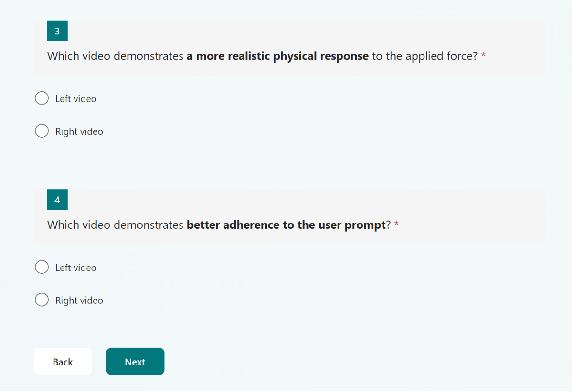Click the question mark ending question 4

(x=389, y=225)
